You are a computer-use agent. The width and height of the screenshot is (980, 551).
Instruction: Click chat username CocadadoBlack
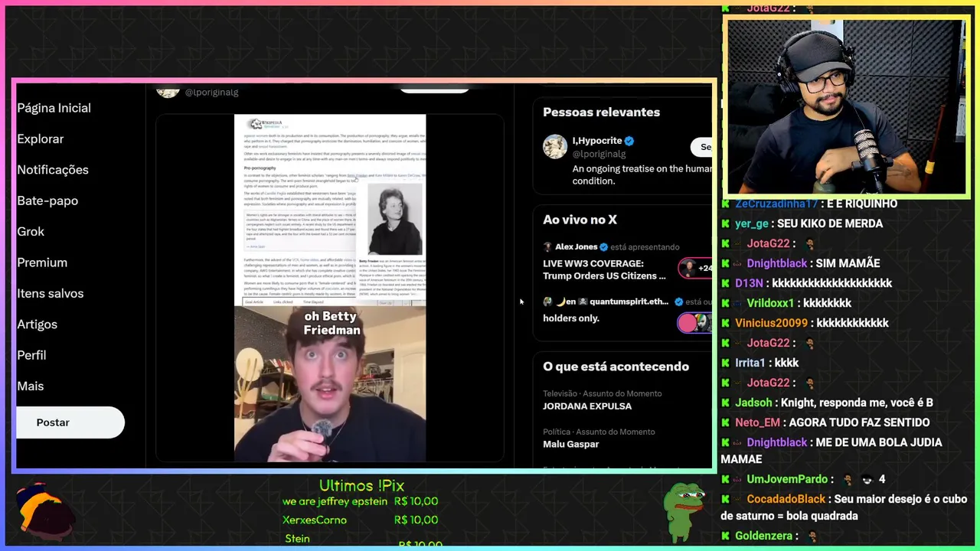(x=786, y=499)
